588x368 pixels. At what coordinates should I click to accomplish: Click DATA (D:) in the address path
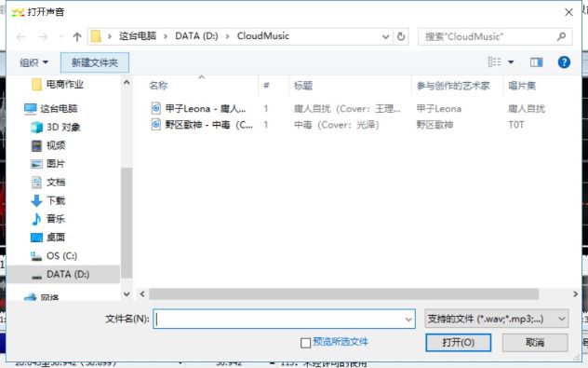point(196,36)
